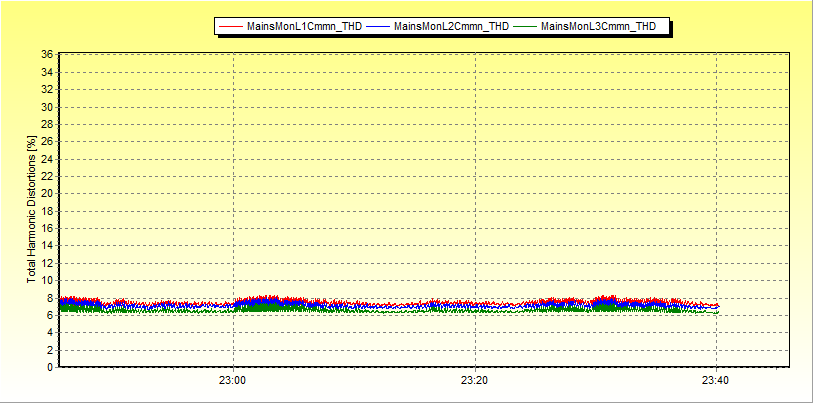Screen dimensions: 813x403
Task: Click the blue line swatch in legend
Action: (x=378, y=27)
